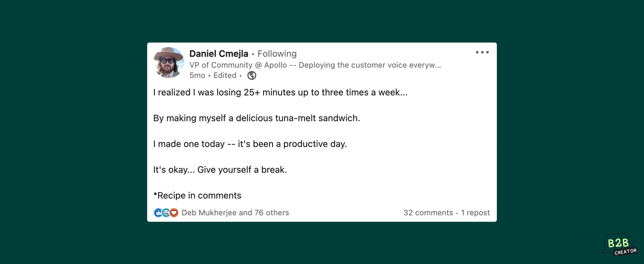Click the tuna-melt sandwich sentence
644x264 pixels.
pos(256,118)
